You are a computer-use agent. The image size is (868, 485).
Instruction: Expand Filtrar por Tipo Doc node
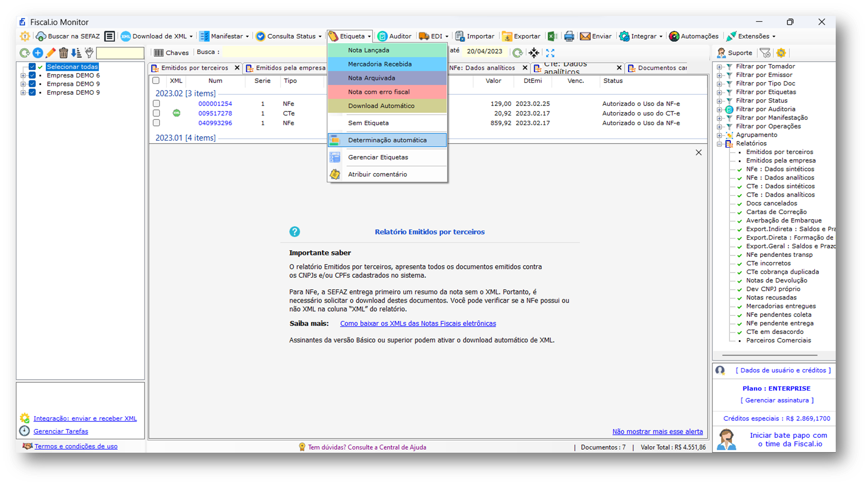[x=719, y=83]
